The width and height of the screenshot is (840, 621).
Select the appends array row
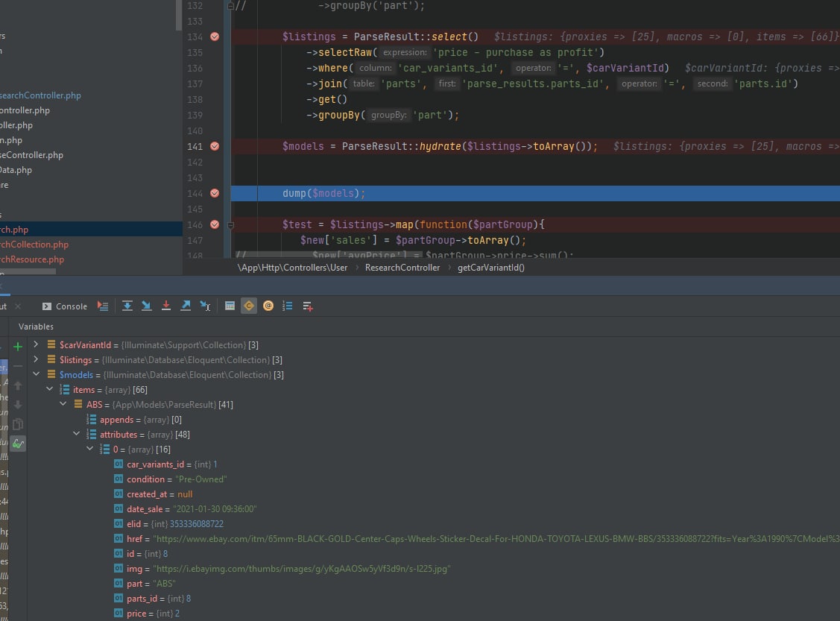[434, 420]
